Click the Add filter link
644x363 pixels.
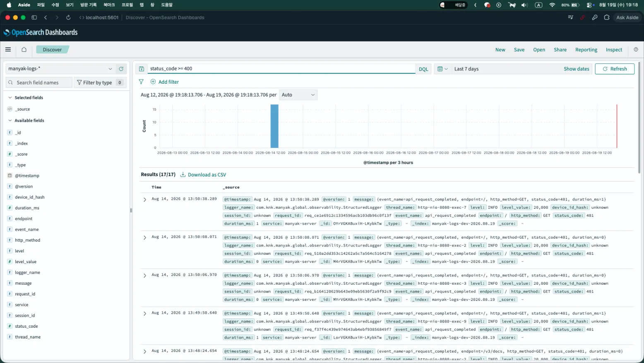165,82
